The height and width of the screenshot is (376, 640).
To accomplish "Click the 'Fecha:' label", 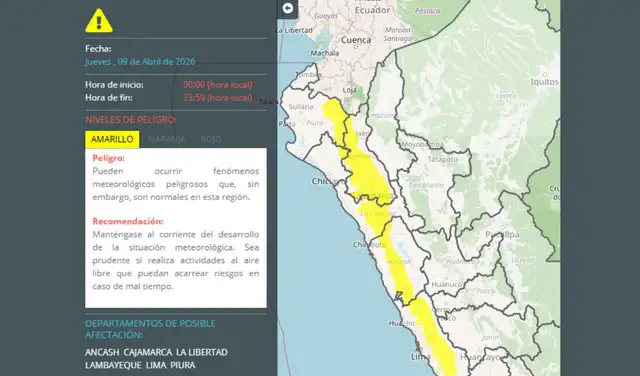I will 98,49.
